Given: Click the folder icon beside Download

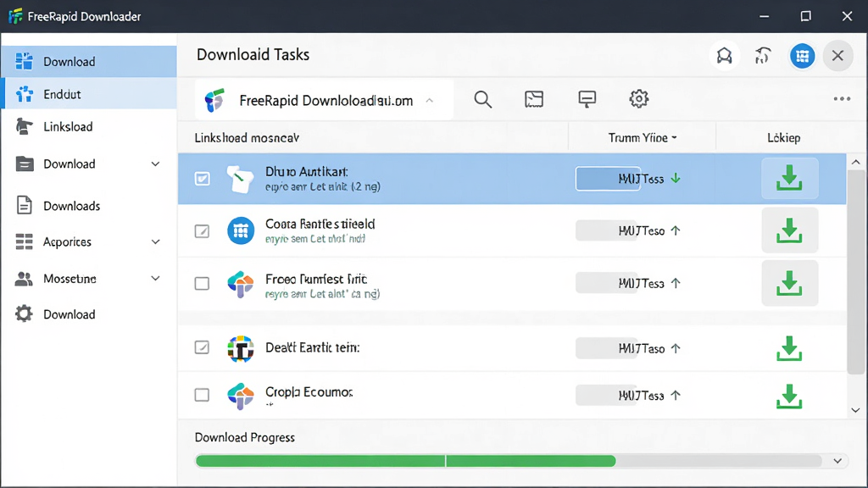Looking at the screenshot, I should point(25,164).
